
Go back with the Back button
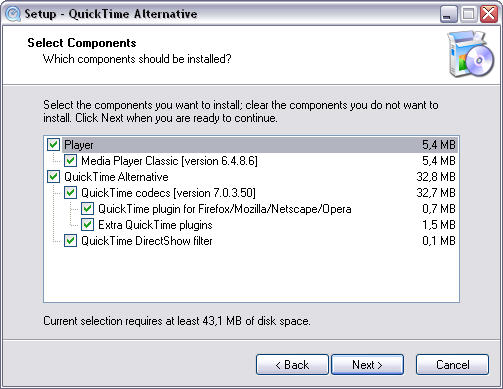click(x=292, y=365)
